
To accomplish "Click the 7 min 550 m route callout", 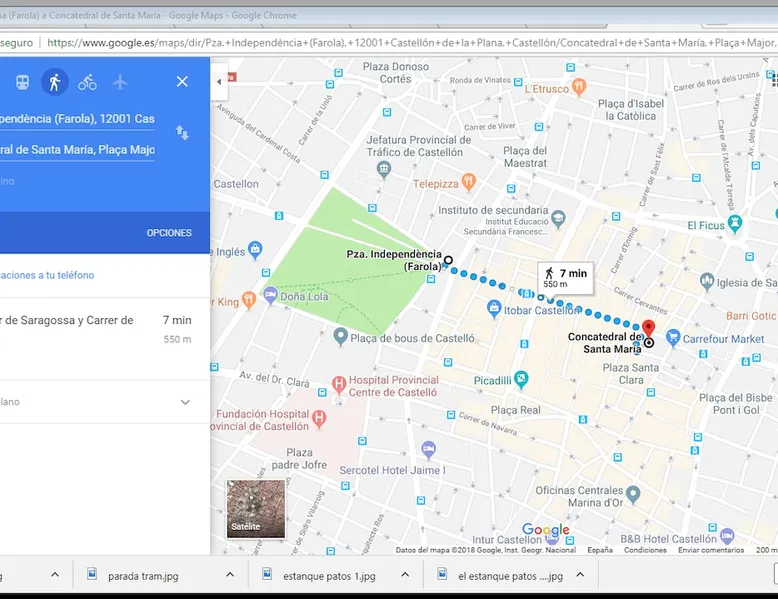I will coord(565,278).
